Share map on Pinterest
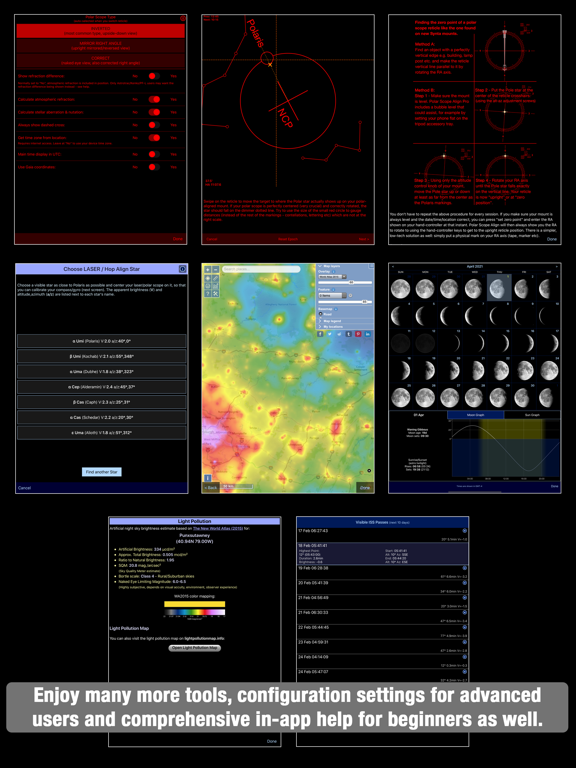This screenshot has width=576, height=768. click(358, 334)
